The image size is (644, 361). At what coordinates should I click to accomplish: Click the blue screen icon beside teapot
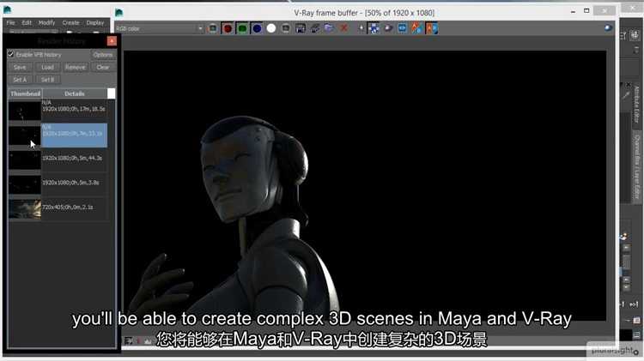(402, 28)
